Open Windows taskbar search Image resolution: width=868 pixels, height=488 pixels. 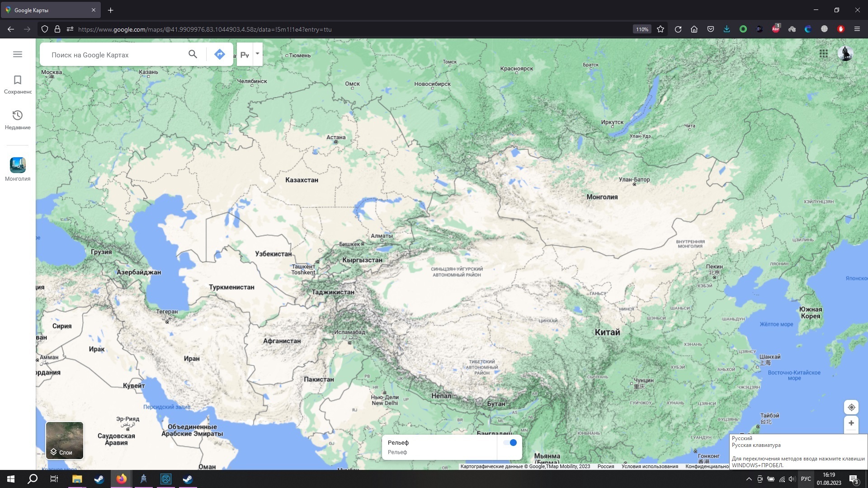pyautogui.click(x=33, y=479)
